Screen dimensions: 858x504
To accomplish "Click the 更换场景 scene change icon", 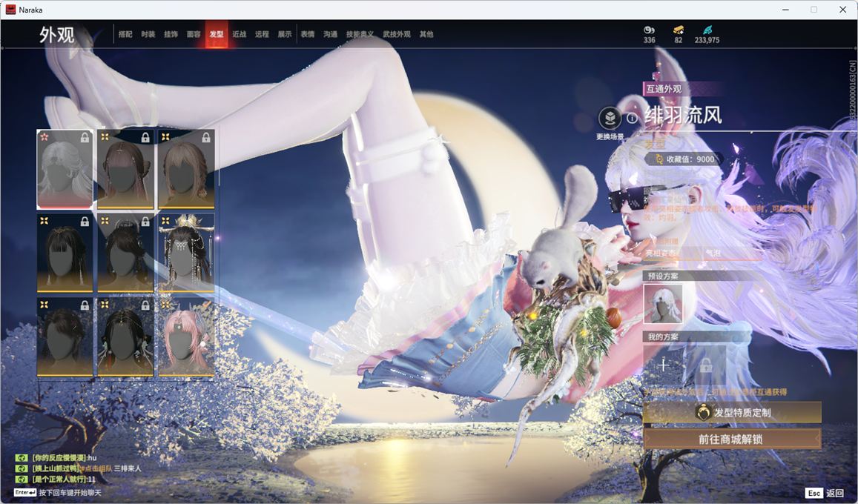I will click(x=610, y=119).
